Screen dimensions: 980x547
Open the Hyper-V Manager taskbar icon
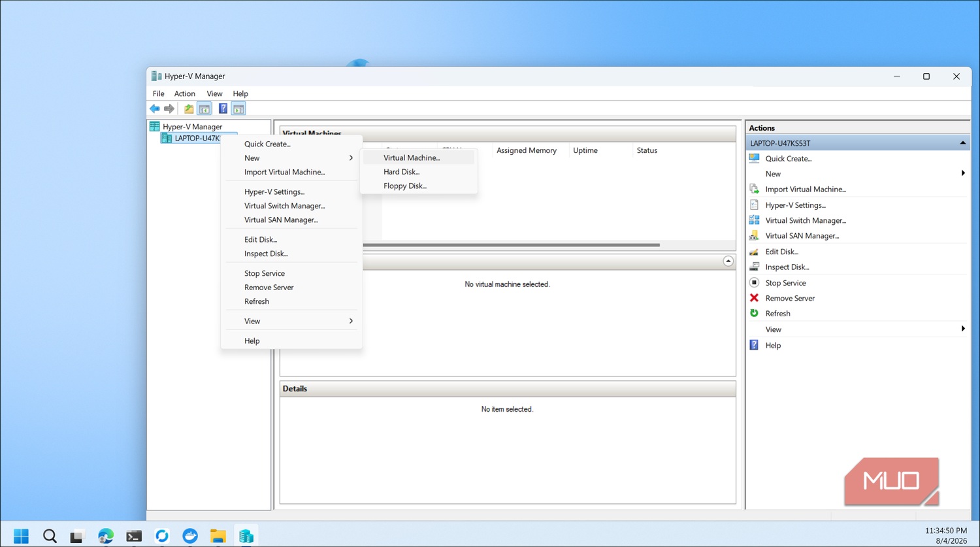246,536
